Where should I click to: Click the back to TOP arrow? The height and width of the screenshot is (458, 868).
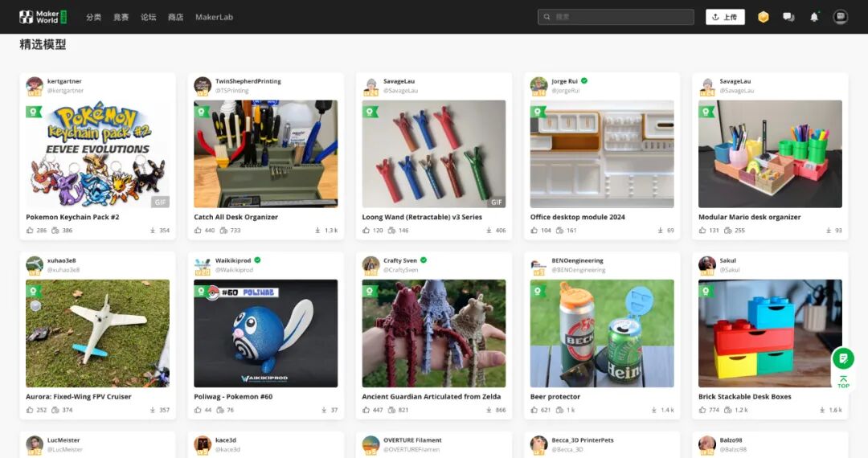click(843, 382)
